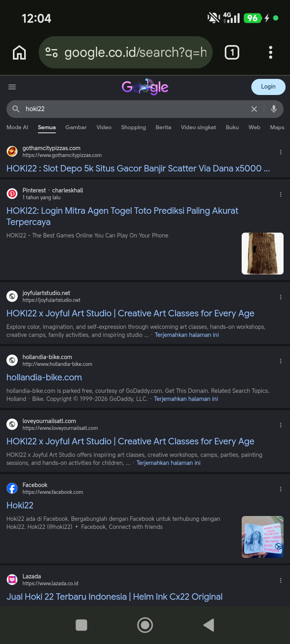Click the Facebook favicon
The height and width of the screenshot is (644, 290).
tap(12, 488)
